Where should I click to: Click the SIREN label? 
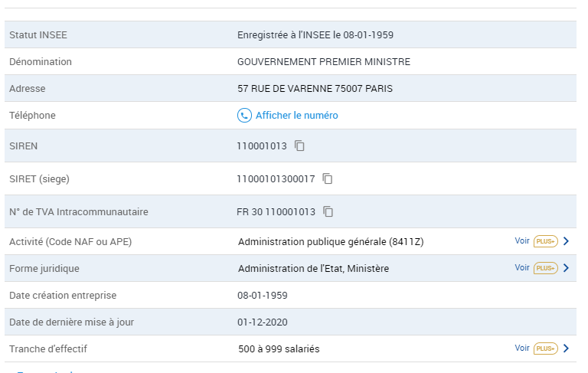(23, 146)
